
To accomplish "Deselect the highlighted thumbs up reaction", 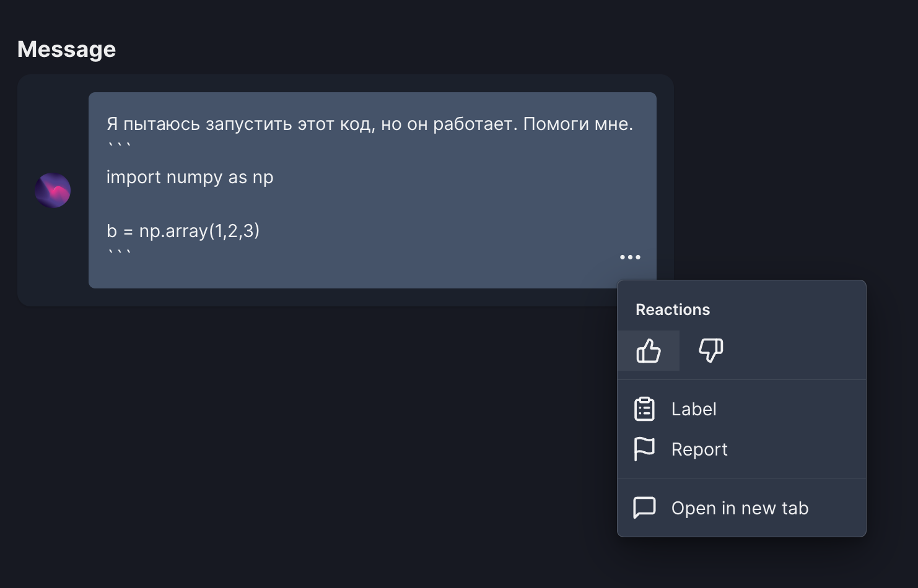I will (x=649, y=350).
